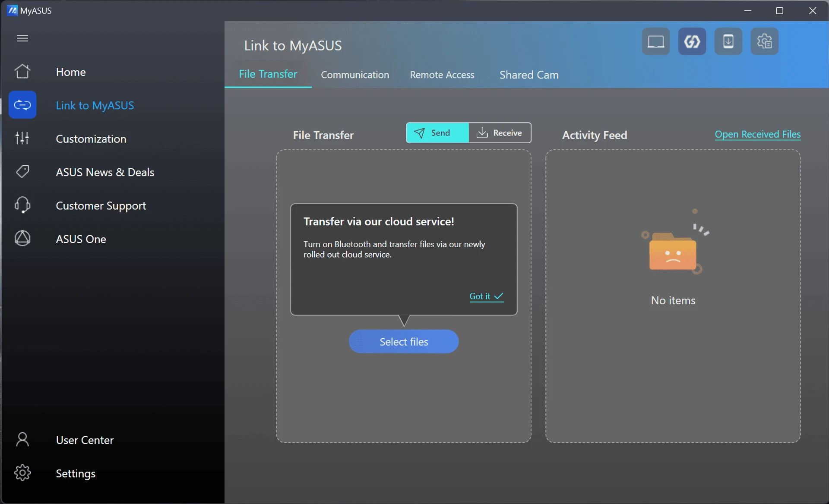Image resolution: width=829 pixels, height=504 pixels.
Task: Click the device download icon in header
Action: tap(728, 42)
